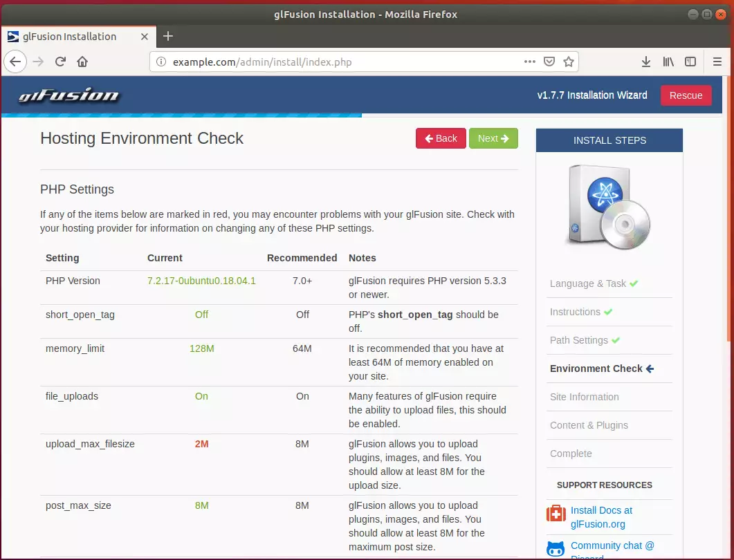Click the browser forward arrow
The width and height of the screenshot is (734, 560).
pos(38,62)
